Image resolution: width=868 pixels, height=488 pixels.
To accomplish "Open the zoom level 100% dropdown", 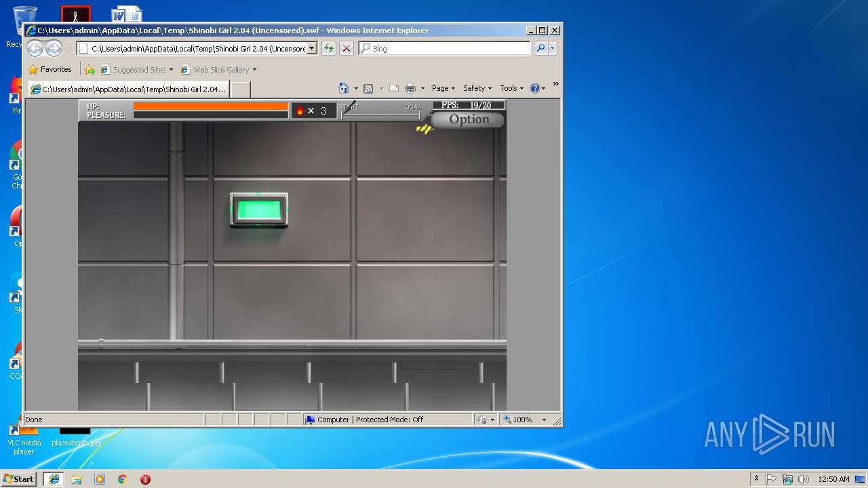I will click(x=543, y=420).
